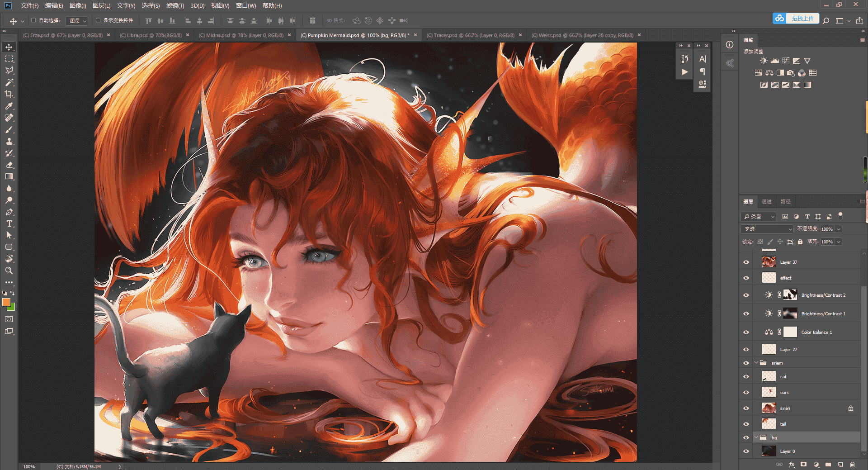Screen dimensions: 868x470
Task: Switch to the Tracer.psd document tab
Action: point(470,35)
